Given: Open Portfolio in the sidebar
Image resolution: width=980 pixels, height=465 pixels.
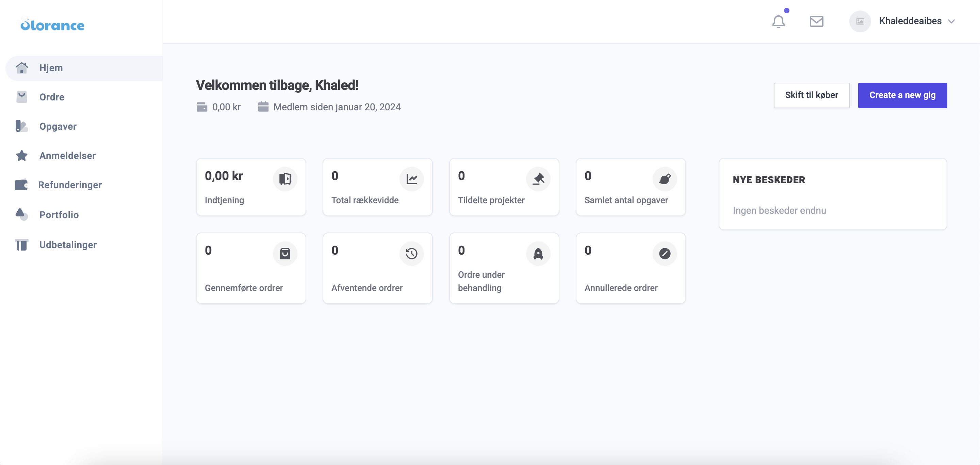Looking at the screenshot, I should click(x=59, y=214).
